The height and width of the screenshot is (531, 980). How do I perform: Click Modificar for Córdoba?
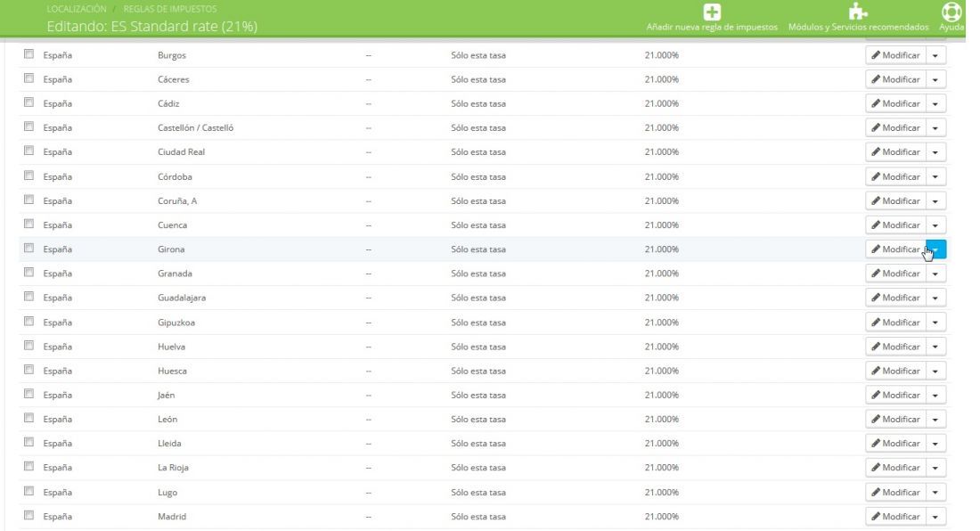895,176
